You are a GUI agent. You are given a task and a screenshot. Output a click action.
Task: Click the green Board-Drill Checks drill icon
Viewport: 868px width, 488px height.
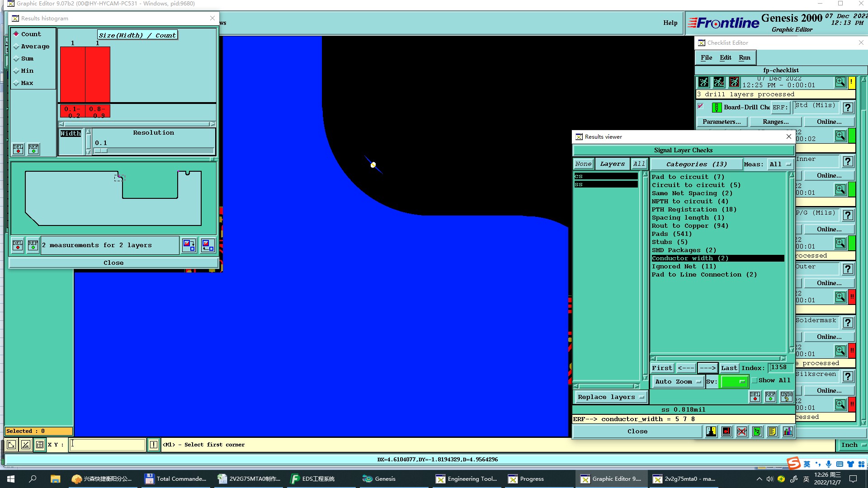tap(717, 108)
